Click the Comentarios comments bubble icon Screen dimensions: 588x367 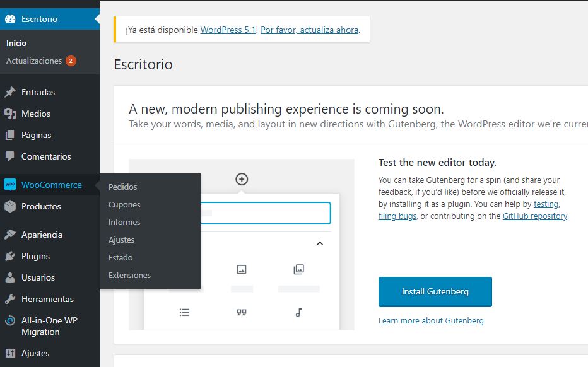pos(10,156)
